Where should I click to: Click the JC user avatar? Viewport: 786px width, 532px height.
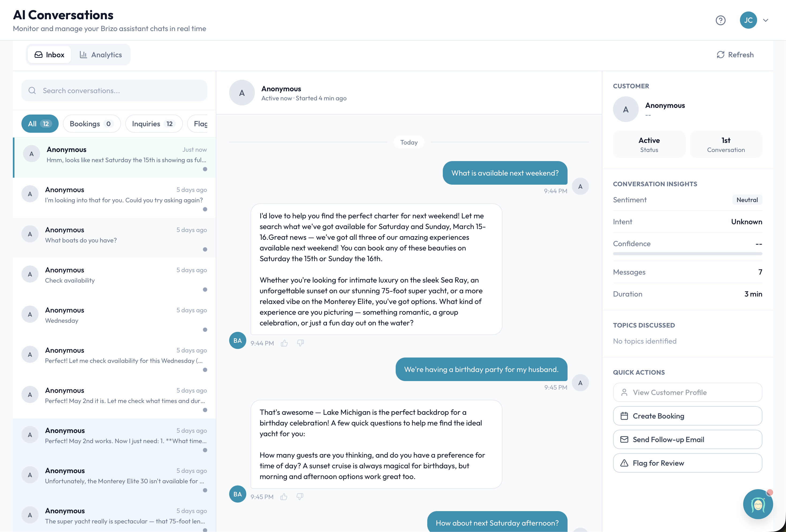[x=748, y=20]
